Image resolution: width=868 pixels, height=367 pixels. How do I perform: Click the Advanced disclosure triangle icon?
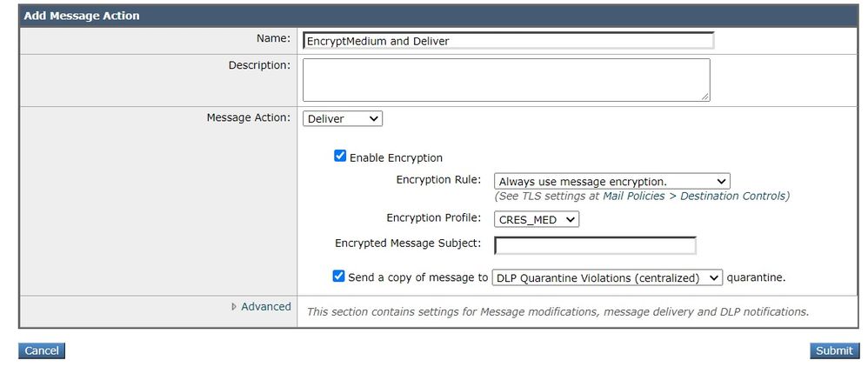(234, 307)
